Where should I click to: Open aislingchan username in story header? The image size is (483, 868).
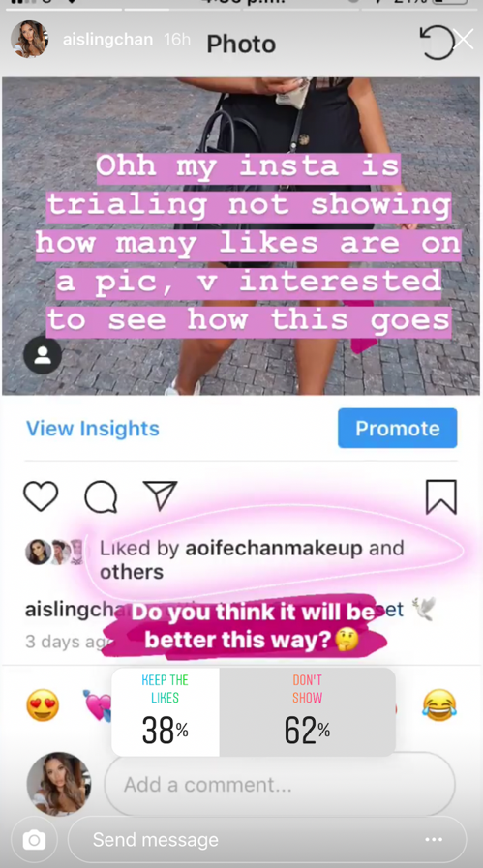[x=107, y=40]
